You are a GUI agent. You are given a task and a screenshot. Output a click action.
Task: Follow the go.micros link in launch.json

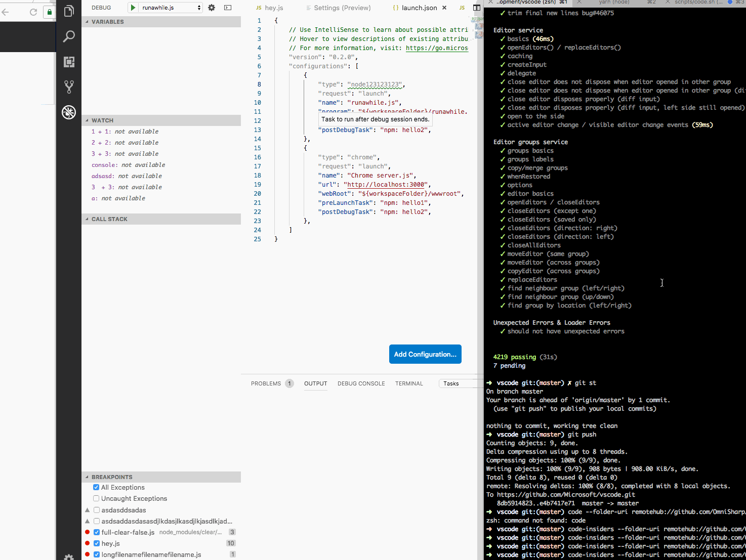click(x=437, y=48)
